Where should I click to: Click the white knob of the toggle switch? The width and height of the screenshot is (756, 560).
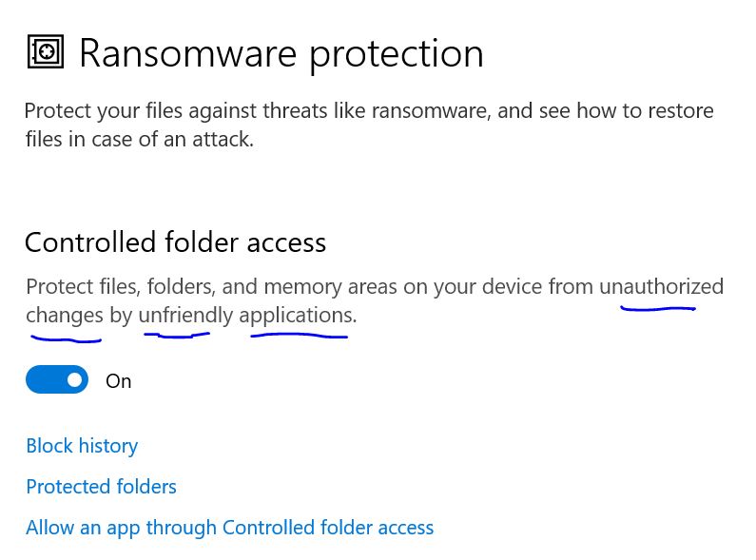pyautogui.click(x=74, y=379)
